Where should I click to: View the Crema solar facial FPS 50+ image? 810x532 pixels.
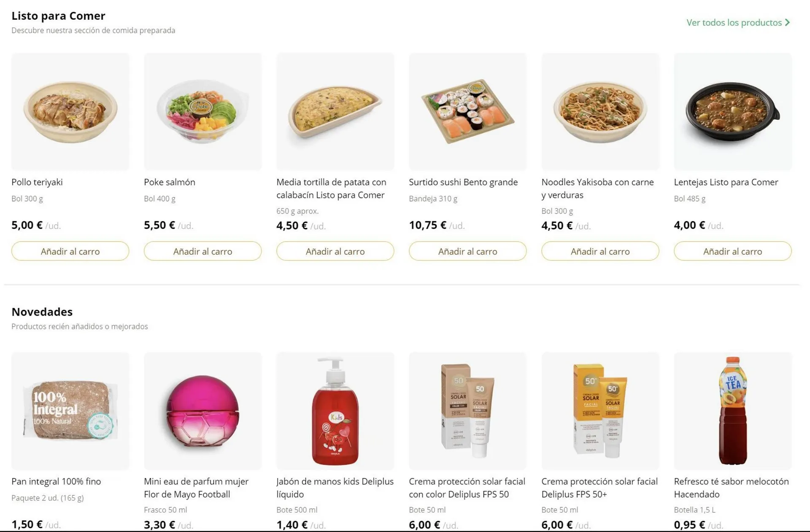[x=600, y=411]
